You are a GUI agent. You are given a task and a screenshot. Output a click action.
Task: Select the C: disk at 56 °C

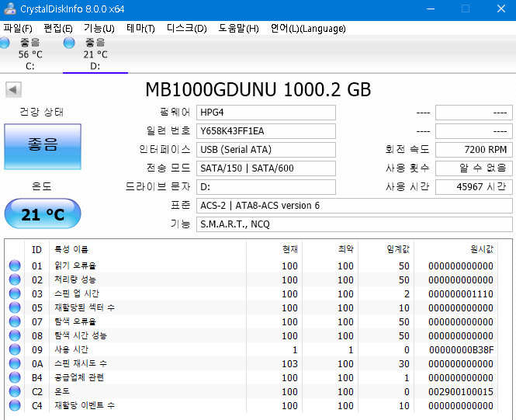tap(30, 54)
